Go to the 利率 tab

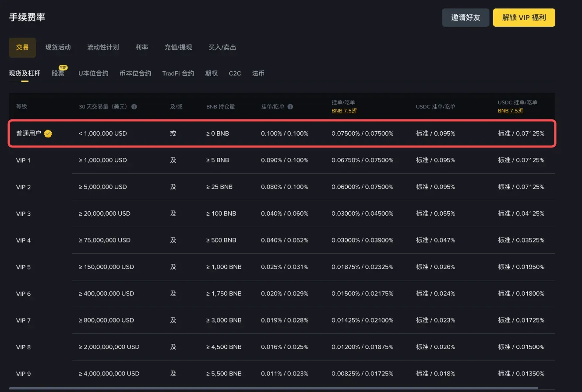142,47
